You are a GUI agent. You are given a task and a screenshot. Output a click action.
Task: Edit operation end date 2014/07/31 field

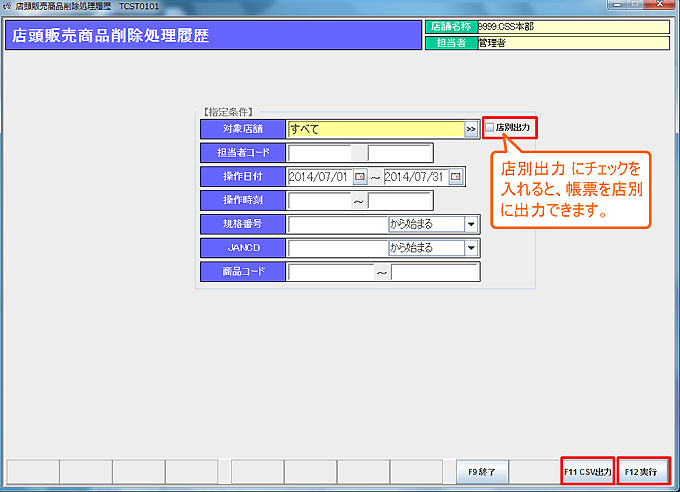point(416,177)
